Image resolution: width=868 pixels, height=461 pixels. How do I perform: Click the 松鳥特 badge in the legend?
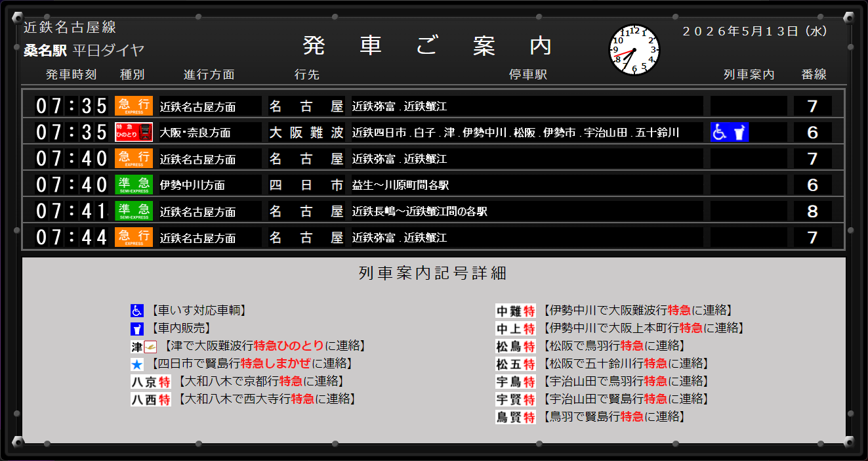click(x=516, y=346)
